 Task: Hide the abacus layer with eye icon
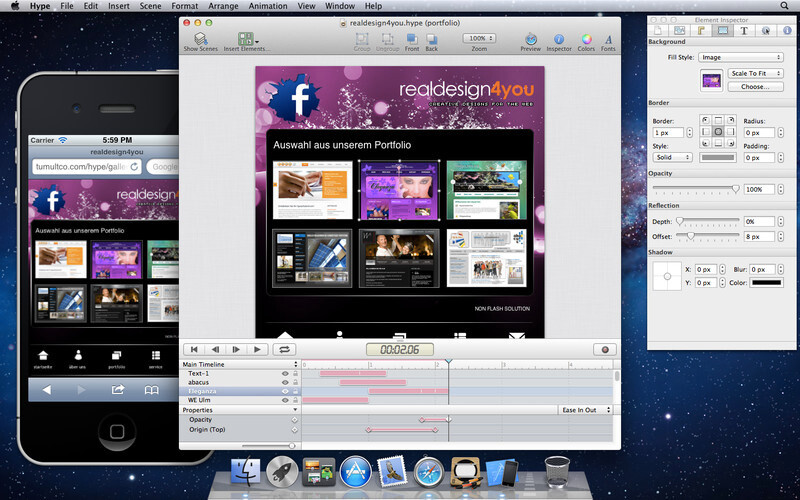click(285, 382)
